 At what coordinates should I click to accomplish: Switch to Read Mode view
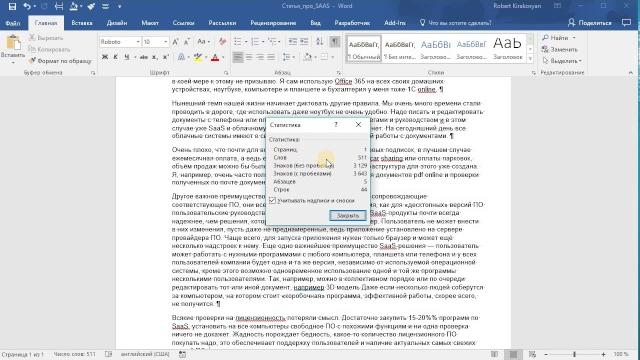[494, 354]
